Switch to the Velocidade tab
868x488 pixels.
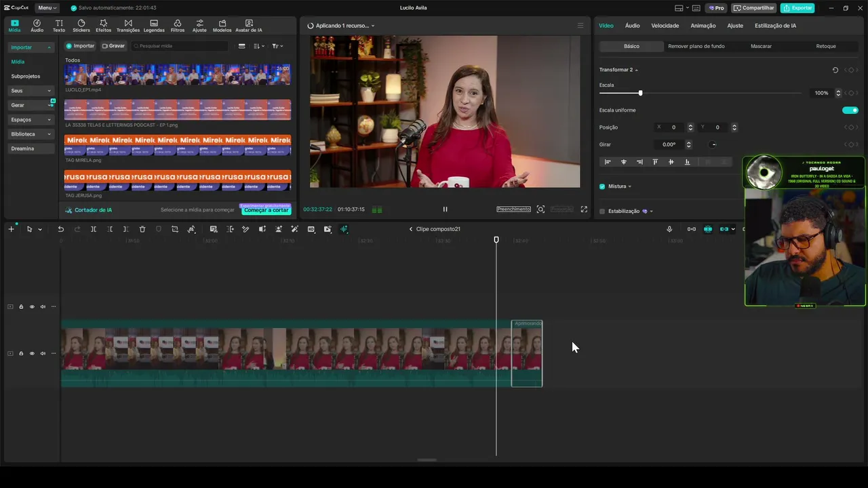[x=665, y=26]
